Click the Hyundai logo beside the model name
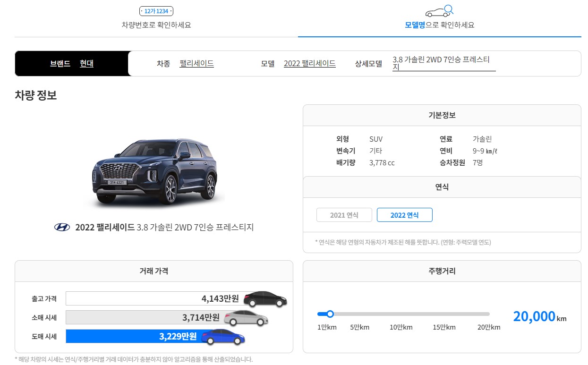 point(62,227)
